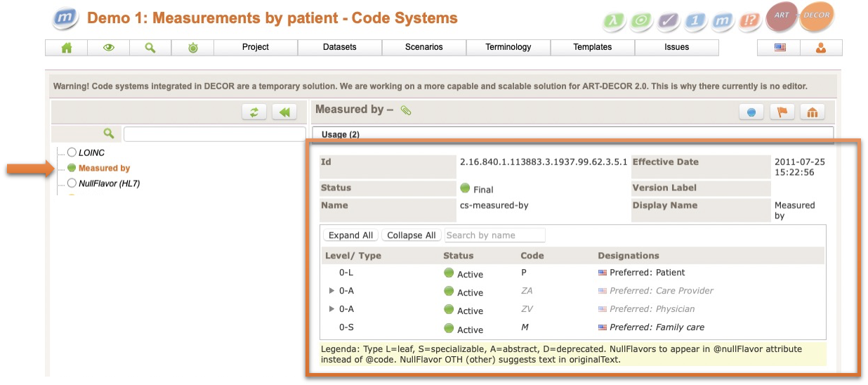Click the green refresh button in tree panel
This screenshot has height=385, width=868.
254,112
